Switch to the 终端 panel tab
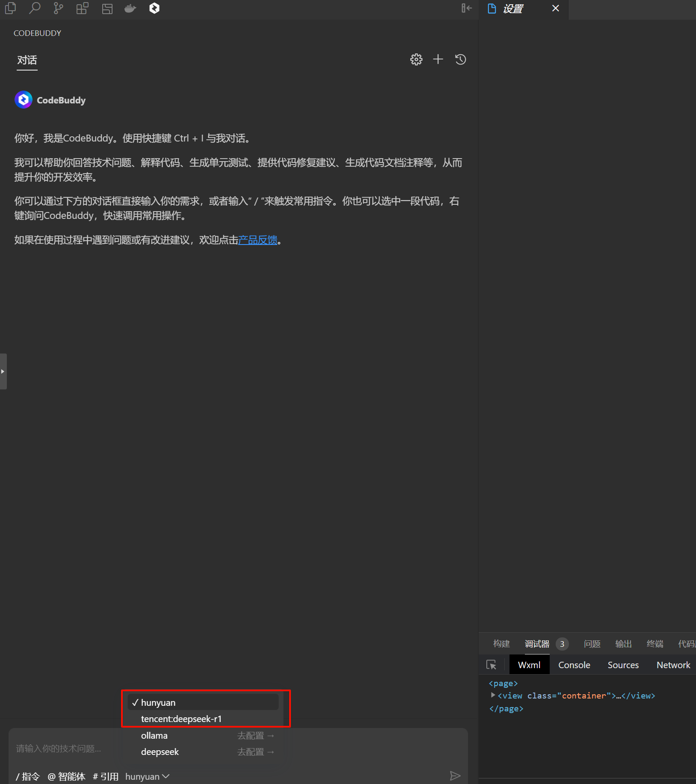 [x=655, y=644]
